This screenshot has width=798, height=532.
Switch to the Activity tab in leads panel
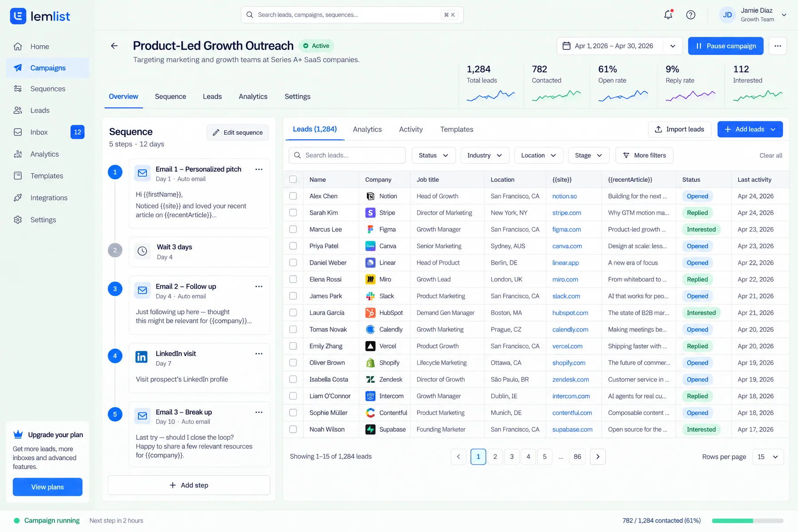tap(411, 129)
